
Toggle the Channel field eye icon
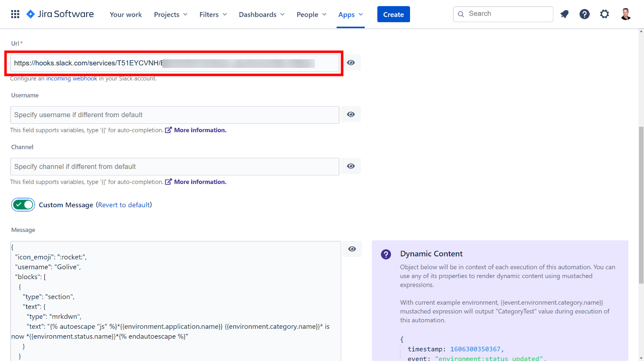point(351,166)
